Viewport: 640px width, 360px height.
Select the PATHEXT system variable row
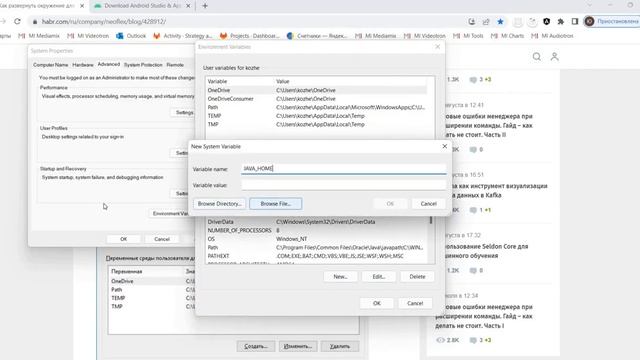317,256
